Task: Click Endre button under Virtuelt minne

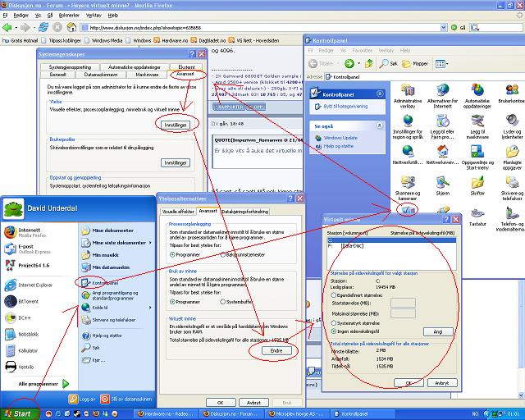Action: pos(276,350)
